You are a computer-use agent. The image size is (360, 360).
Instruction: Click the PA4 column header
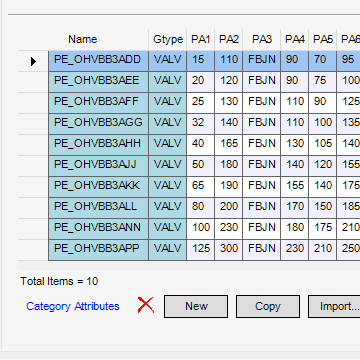point(295,39)
